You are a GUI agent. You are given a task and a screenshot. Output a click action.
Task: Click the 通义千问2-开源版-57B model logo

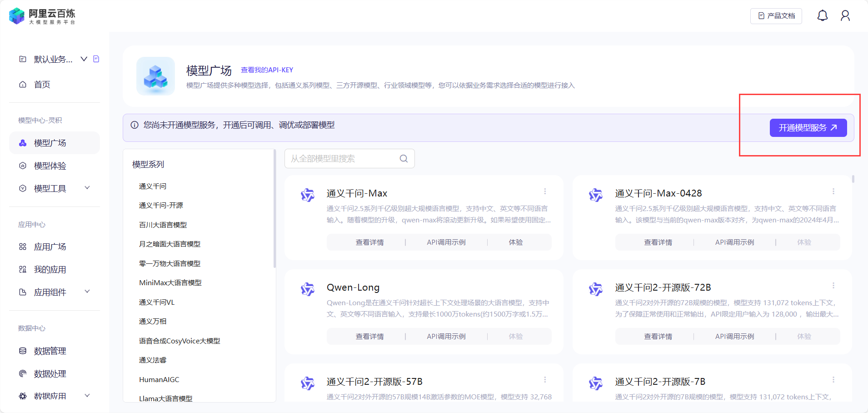pos(308,383)
